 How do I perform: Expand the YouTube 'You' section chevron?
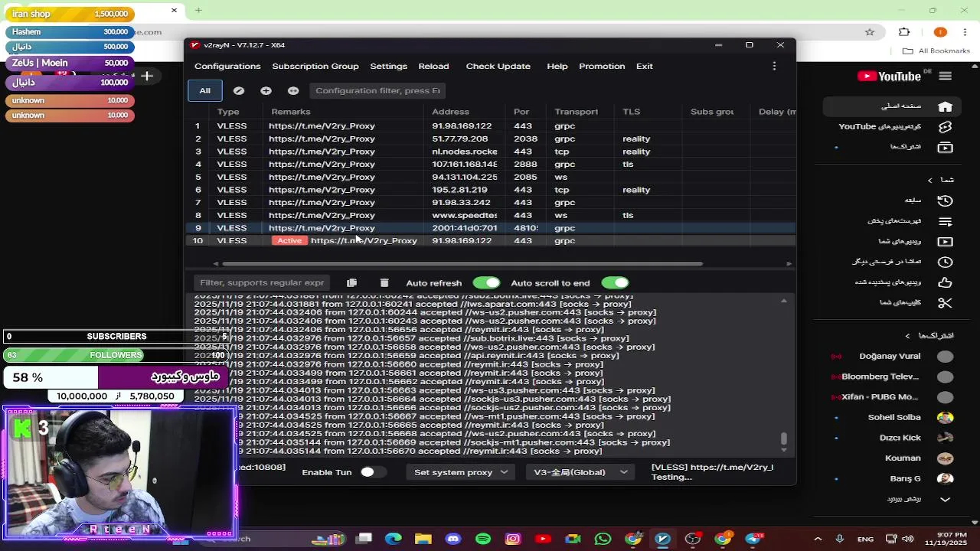point(930,181)
